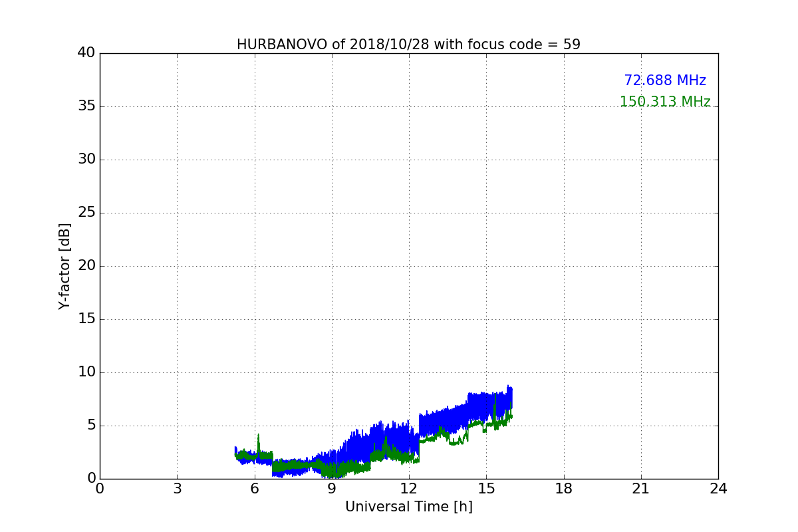Click the blue trace end near 16 h
Screen dimensions: 798x532
point(511,398)
